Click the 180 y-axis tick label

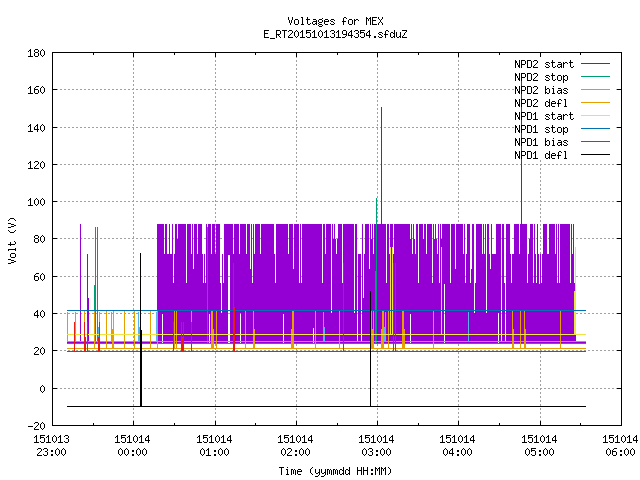(36, 53)
